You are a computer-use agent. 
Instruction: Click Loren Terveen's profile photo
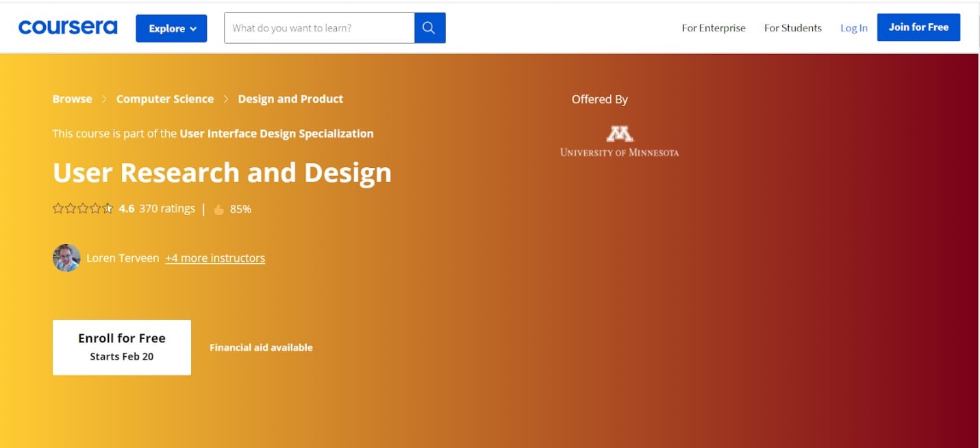coord(66,258)
